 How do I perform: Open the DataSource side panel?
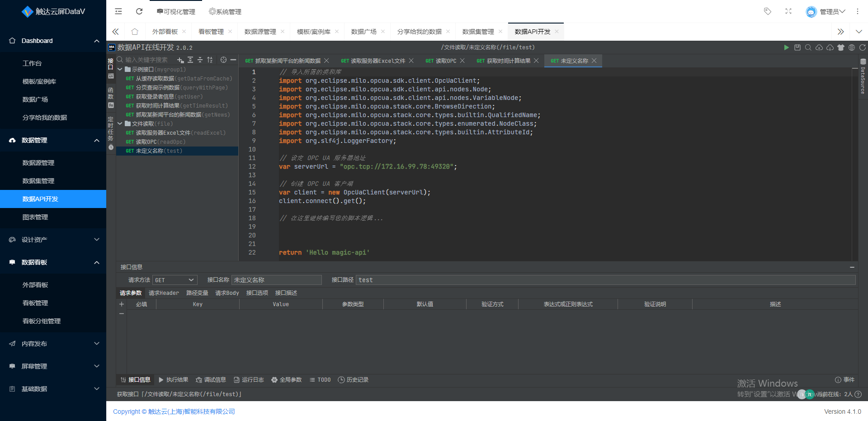tap(863, 76)
